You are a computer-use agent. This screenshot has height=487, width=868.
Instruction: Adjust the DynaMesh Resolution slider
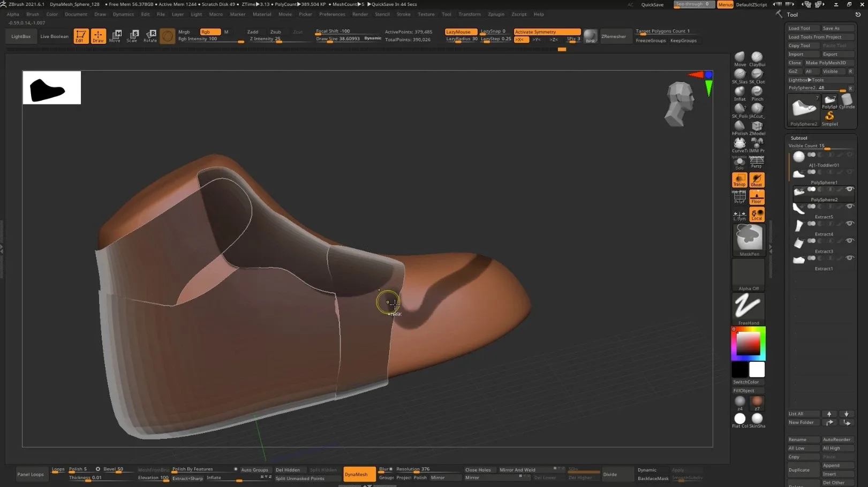point(427,469)
